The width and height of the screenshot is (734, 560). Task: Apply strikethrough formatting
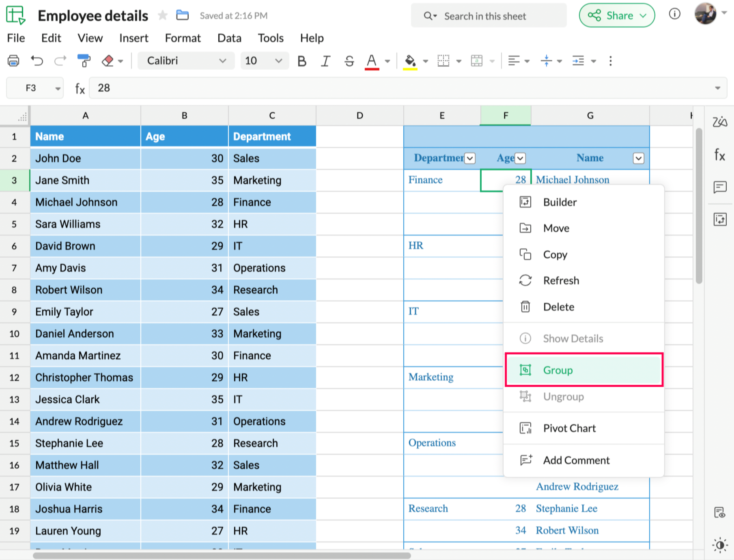349,61
